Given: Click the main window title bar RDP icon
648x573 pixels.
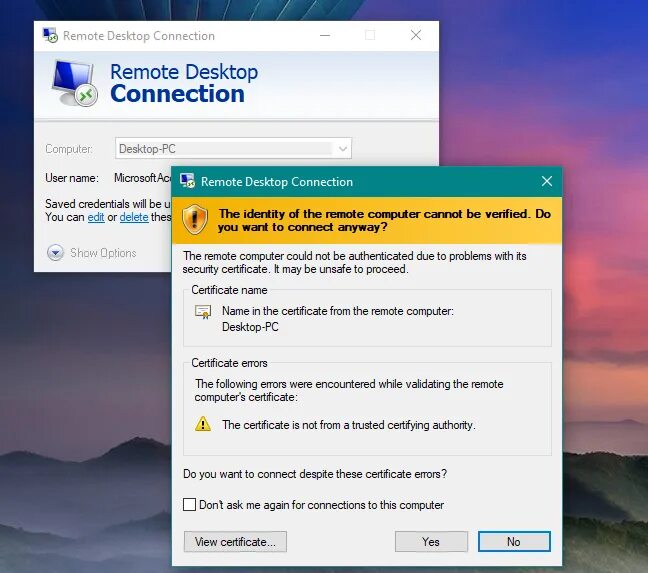Looking at the screenshot, I should point(50,36).
